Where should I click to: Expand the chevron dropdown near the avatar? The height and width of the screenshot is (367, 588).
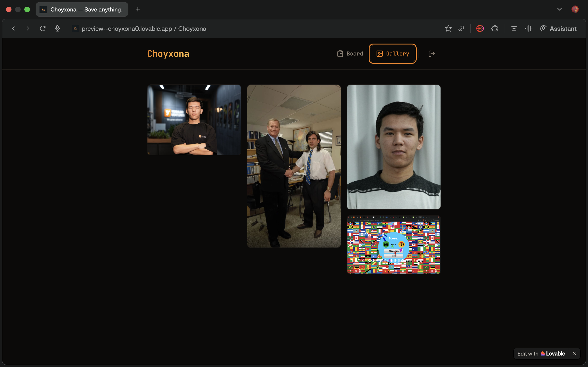coord(559,9)
